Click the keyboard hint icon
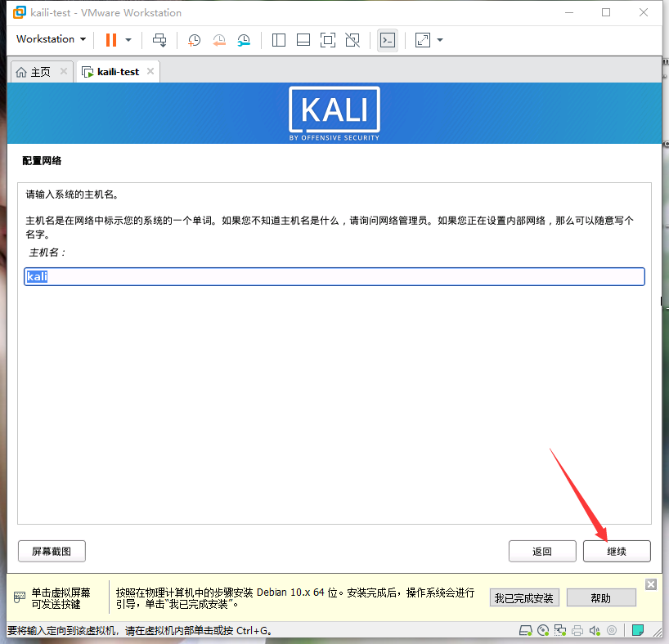669x644 pixels. point(19,597)
